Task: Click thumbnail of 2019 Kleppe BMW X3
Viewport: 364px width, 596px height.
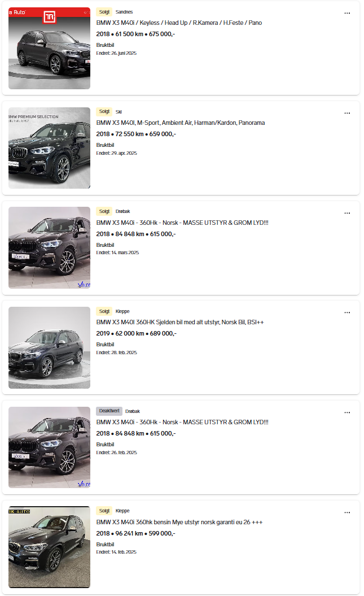Action: pyautogui.click(x=49, y=347)
